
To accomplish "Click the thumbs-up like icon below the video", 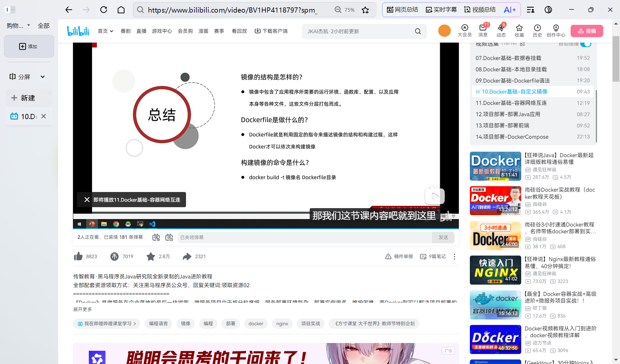I will click(x=78, y=256).
